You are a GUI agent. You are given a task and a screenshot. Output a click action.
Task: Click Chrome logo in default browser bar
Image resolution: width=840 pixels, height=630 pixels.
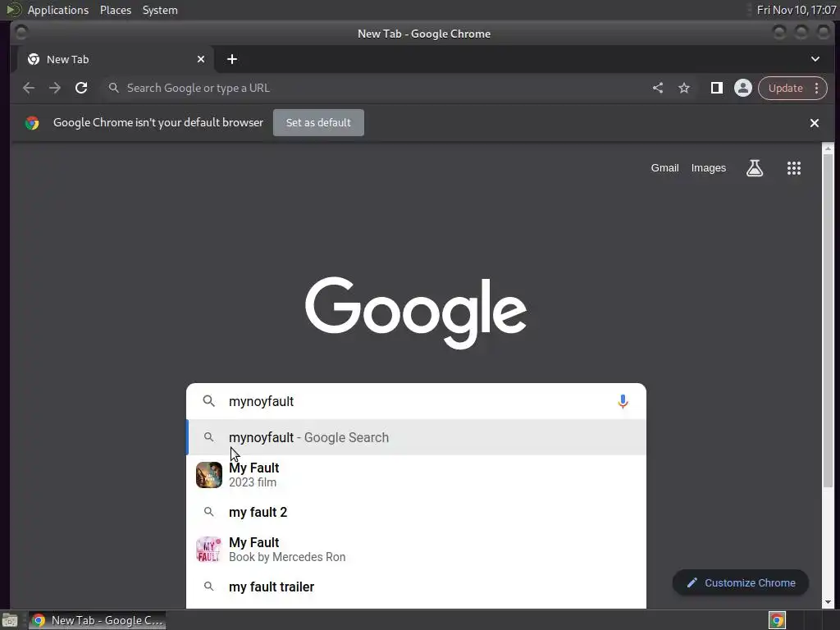[32, 123]
